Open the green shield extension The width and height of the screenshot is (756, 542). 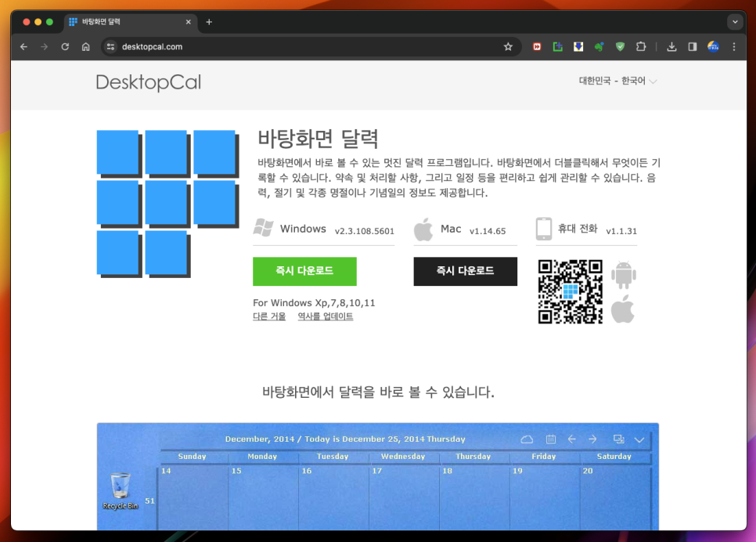[620, 47]
